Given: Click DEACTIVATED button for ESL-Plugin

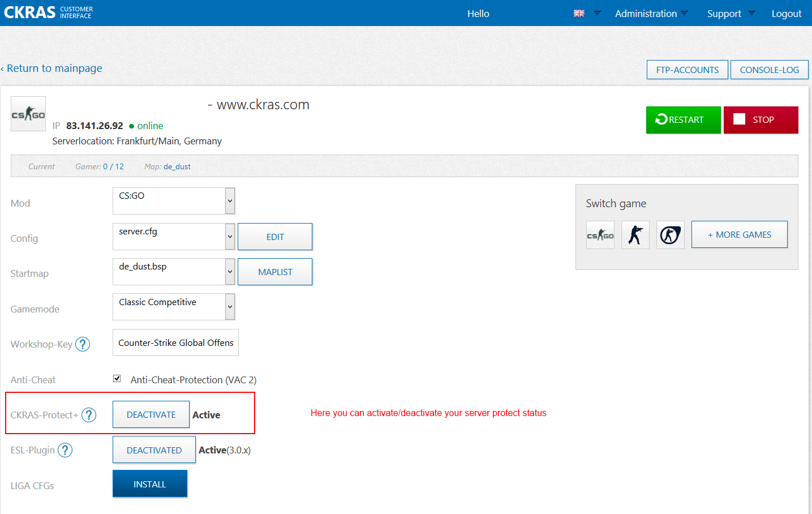Looking at the screenshot, I should tap(154, 449).
